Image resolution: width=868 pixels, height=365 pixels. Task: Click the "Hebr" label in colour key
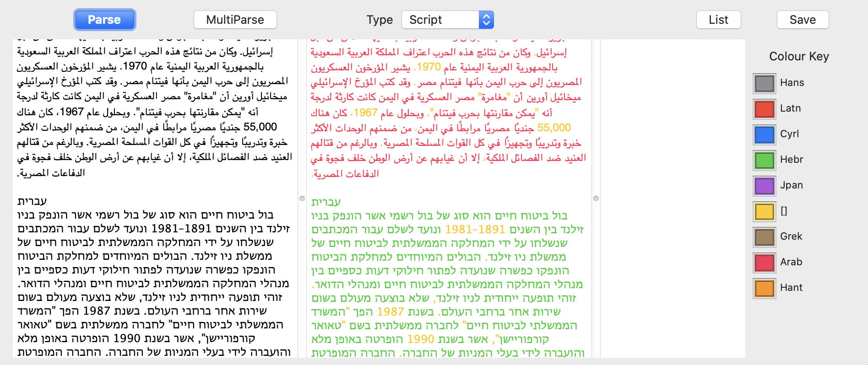(792, 160)
